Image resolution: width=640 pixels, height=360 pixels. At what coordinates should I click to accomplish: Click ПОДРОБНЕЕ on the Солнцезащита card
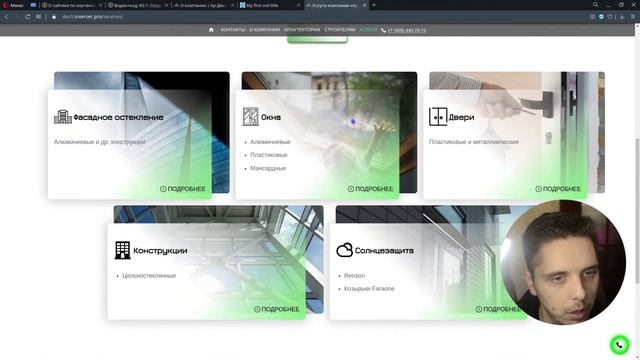point(498,309)
